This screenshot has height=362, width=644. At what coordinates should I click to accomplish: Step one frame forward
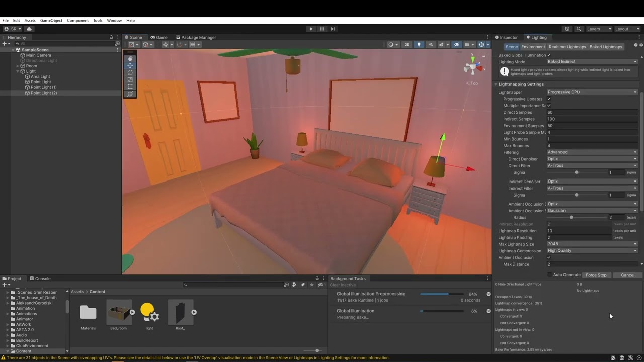tap(333, 29)
